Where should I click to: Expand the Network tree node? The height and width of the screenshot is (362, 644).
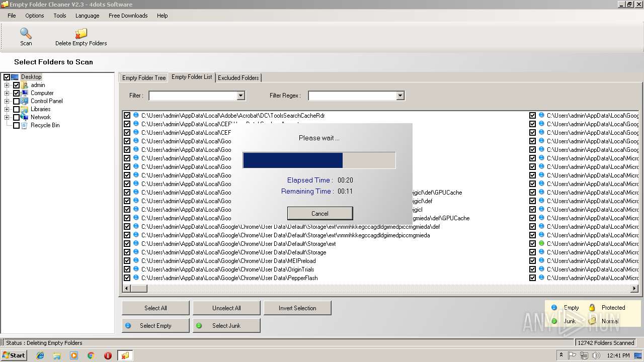[7, 117]
